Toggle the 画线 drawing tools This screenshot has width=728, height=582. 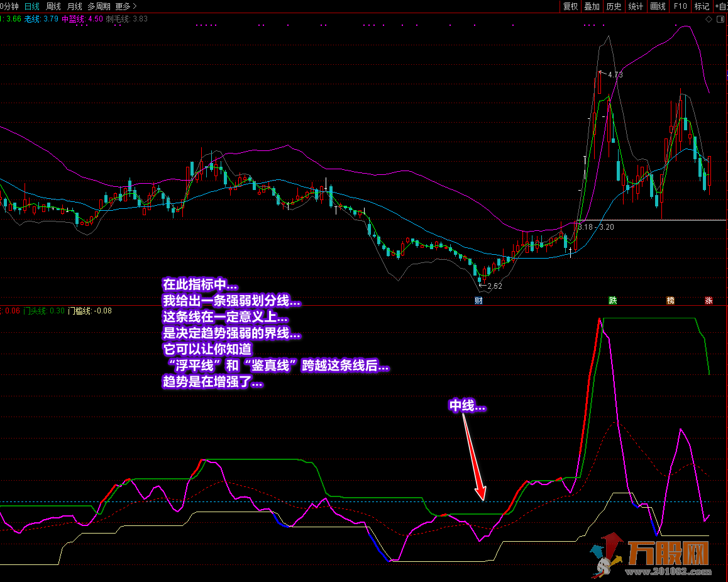(x=658, y=6)
